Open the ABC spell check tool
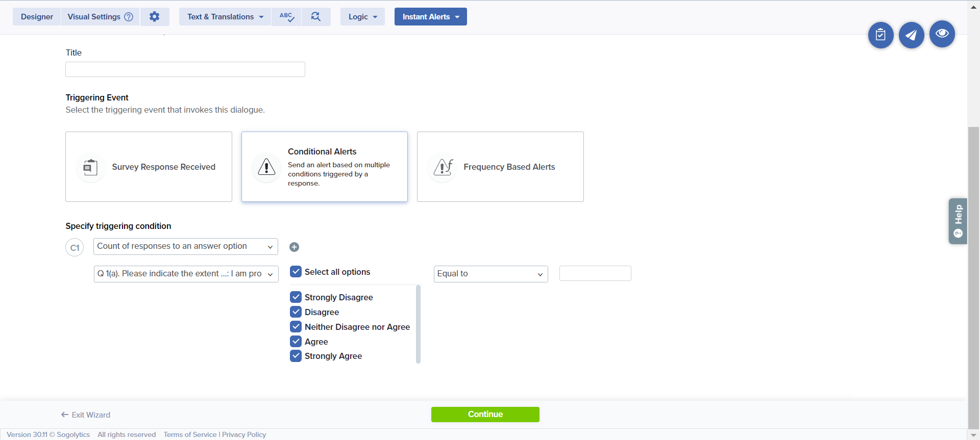The width and height of the screenshot is (980, 440). pyautogui.click(x=286, y=17)
